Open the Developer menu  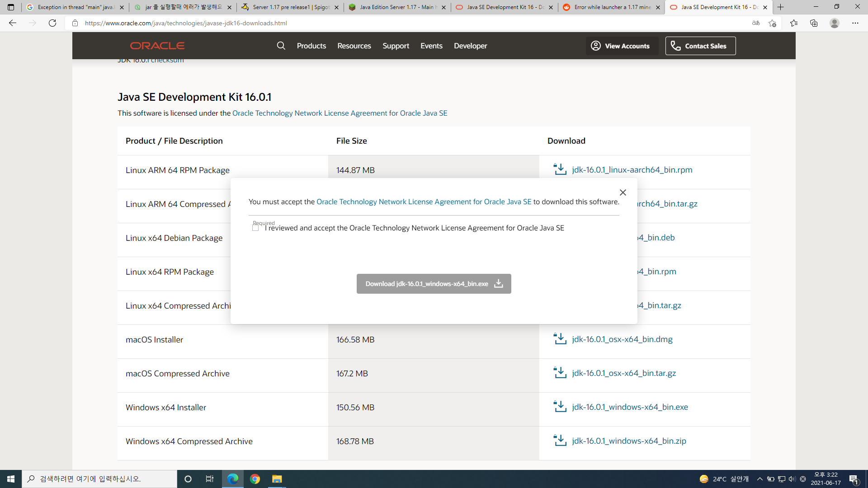[470, 46]
